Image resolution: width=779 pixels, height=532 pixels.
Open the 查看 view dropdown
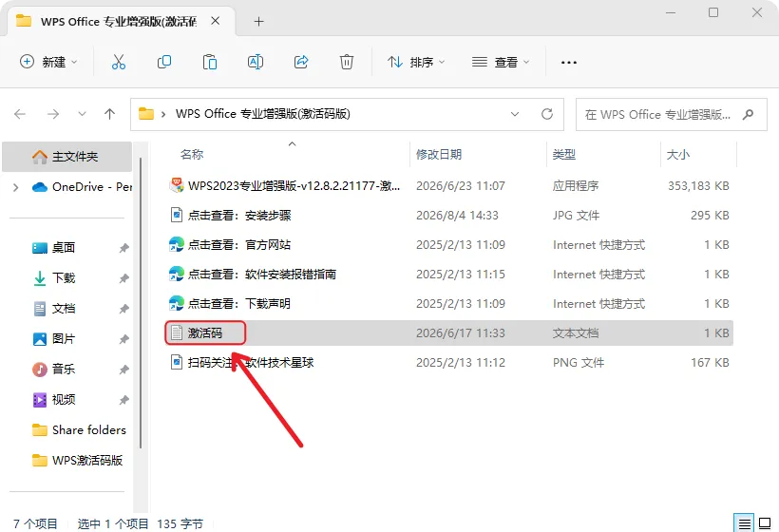coord(501,62)
